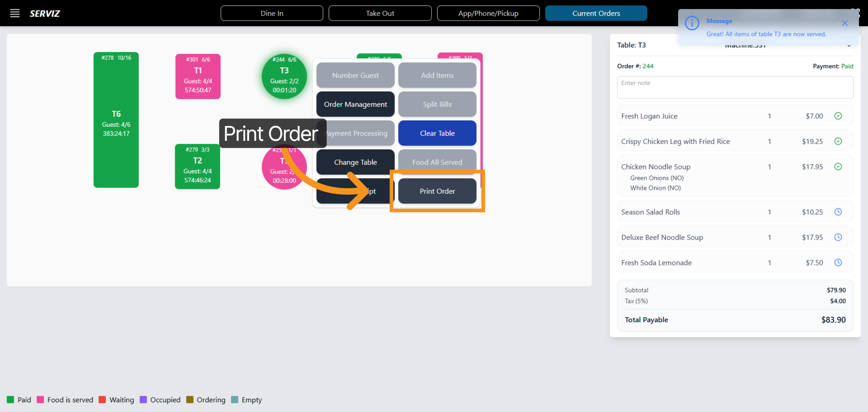
Task: Click the check icon on Crispy Chicken Leg
Action: click(839, 141)
